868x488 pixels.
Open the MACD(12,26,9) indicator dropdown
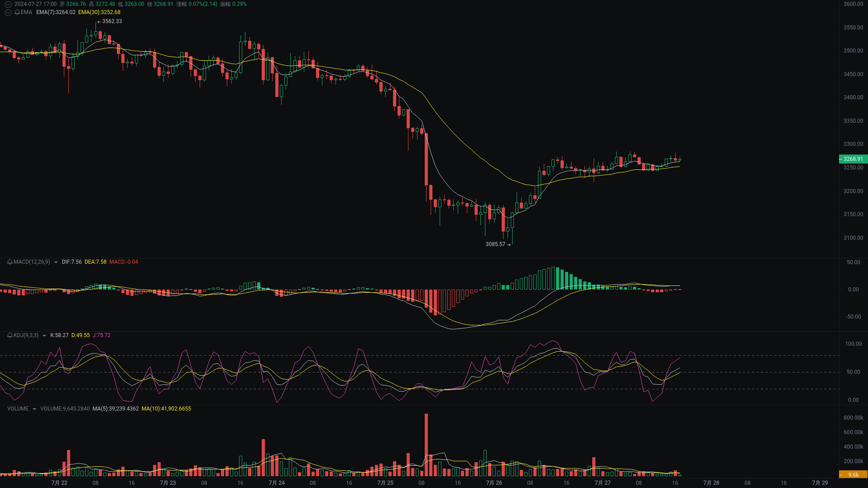(56, 262)
